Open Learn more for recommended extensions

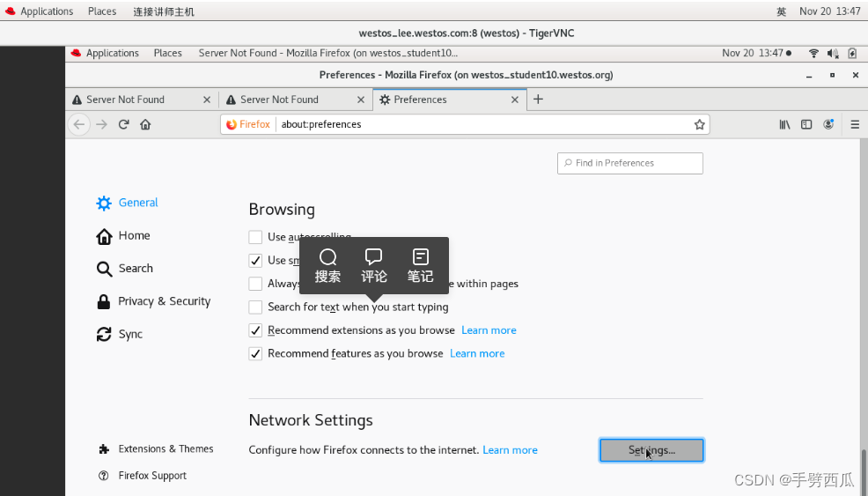point(489,330)
